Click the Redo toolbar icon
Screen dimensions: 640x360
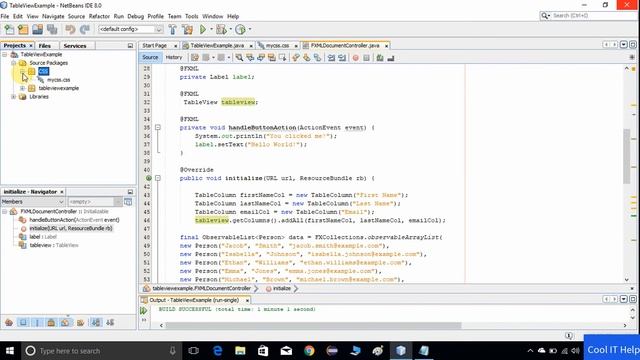click(84, 29)
